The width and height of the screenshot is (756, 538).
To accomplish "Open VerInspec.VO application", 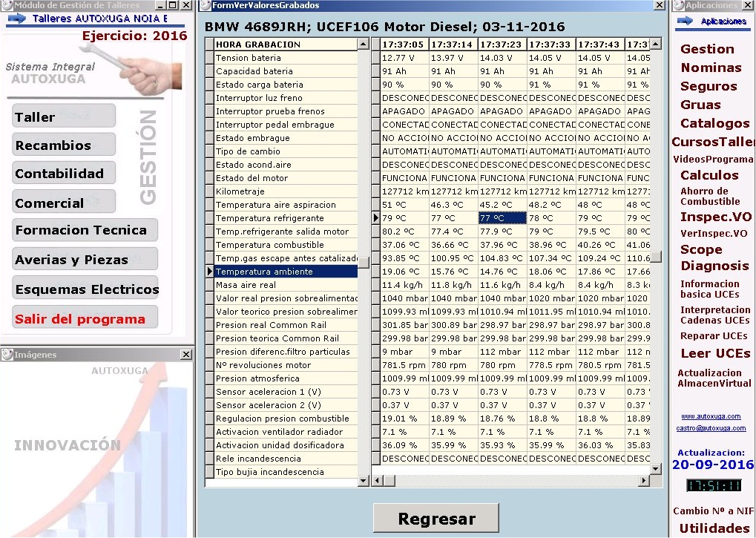I will [714, 234].
